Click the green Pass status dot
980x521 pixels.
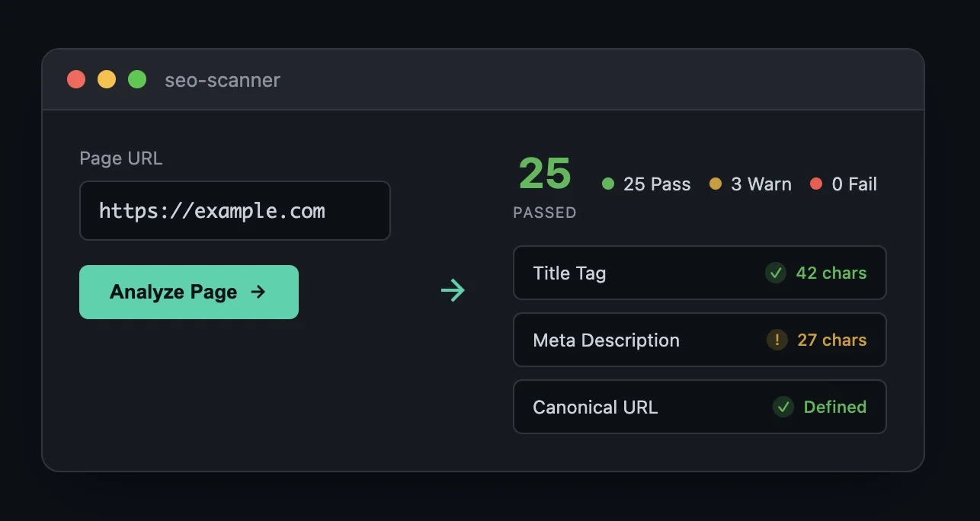[607, 184]
